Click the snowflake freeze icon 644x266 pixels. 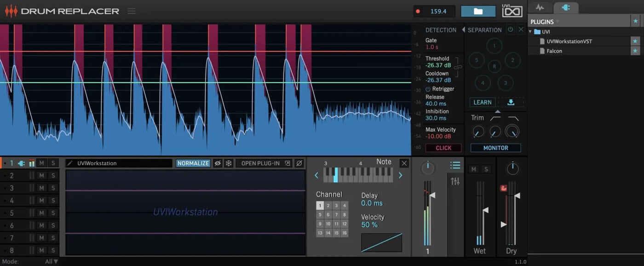point(229,163)
